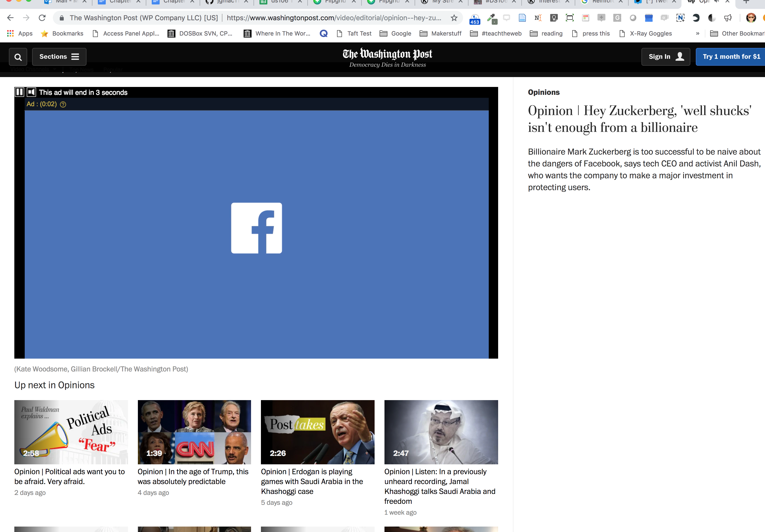Switch to the Google Reinforc tab
This screenshot has width=765, height=532.
pyautogui.click(x=602, y=2)
